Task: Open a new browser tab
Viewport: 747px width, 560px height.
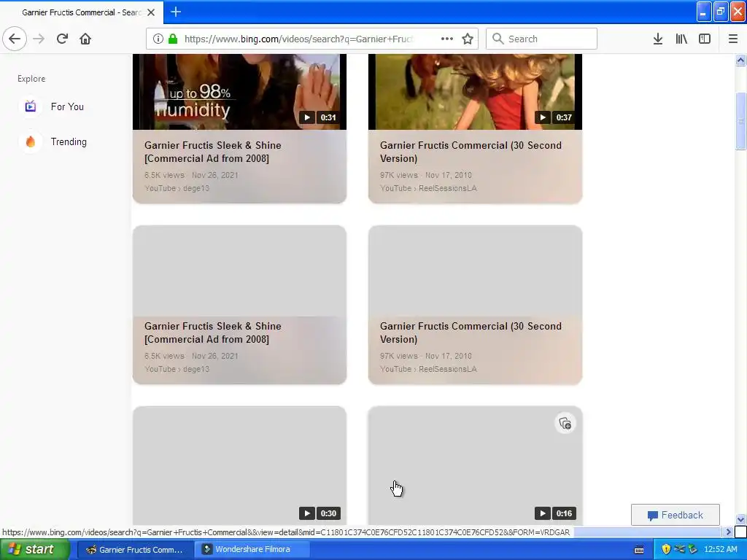Action: [176, 12]
